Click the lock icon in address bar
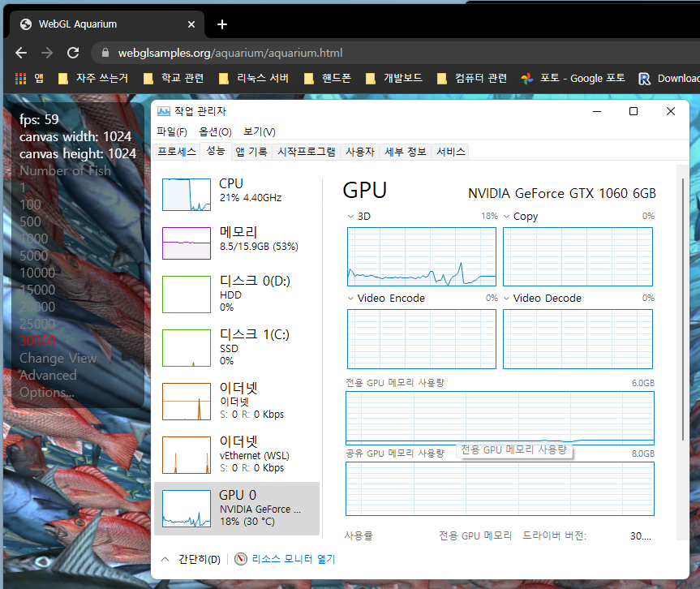The height and width of the screenshot is (589, 700). tap(105, 53)
